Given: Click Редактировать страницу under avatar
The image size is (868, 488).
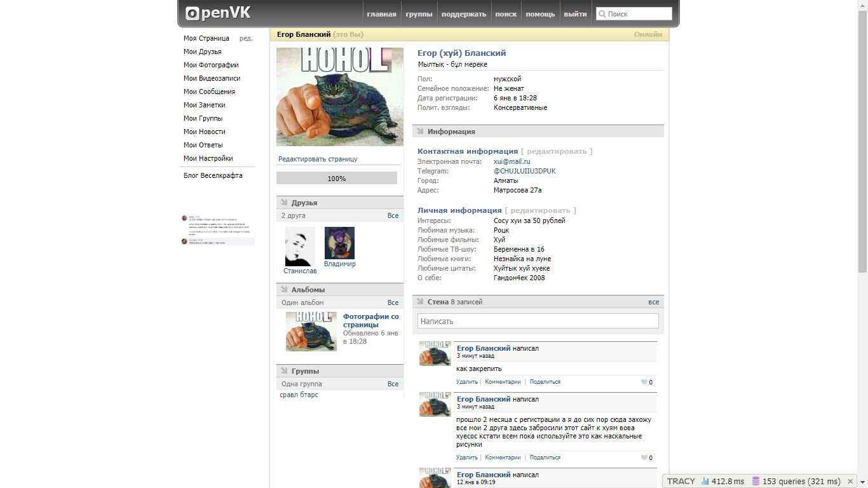Looking at the screenshot, I should point(318,159).
